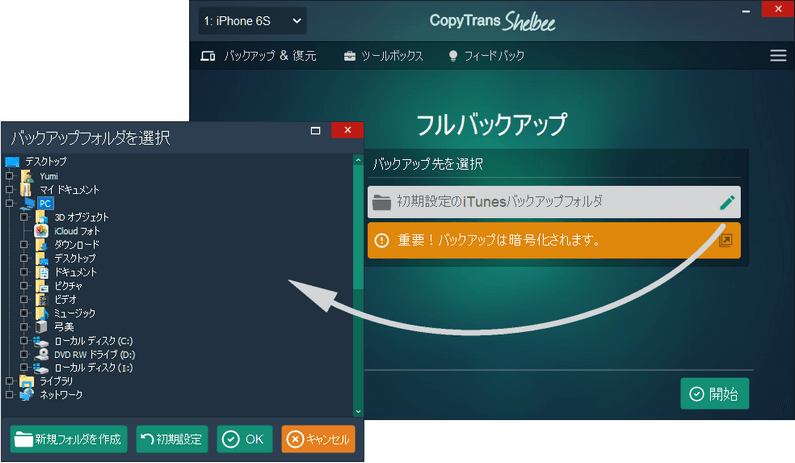The height and width of the screenshot is (463, 795).
Task: Click the DVD RW ドライブ (D:) label
Action: click(94, 354)
